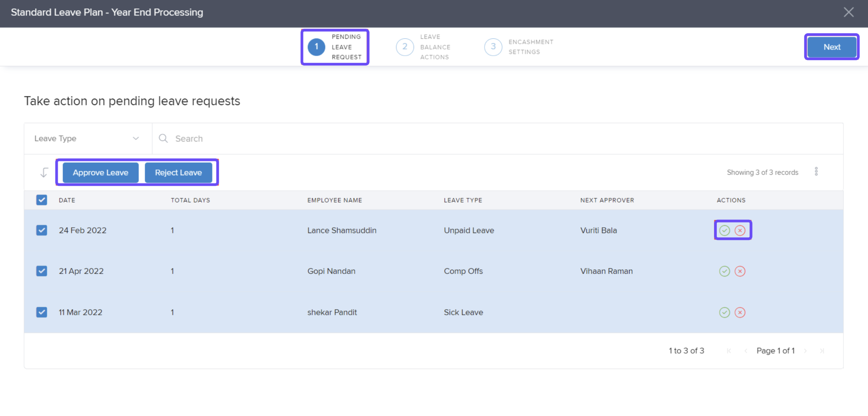Click the Reject Leave button
This screenshot has width=868, height=416.
[x=178, y=173]
